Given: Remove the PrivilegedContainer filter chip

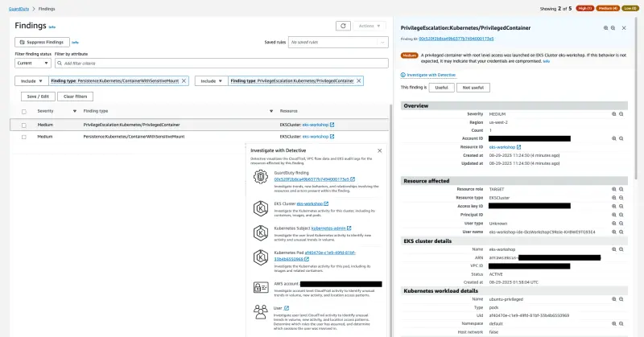Looking at the screenshot, I should (360, 81).
